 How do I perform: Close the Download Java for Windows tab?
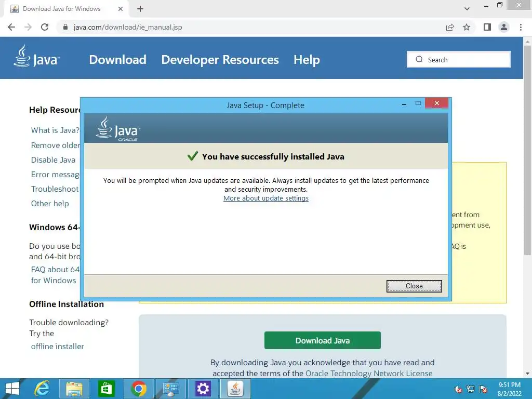pyautogui.click(x=121, y=9)
